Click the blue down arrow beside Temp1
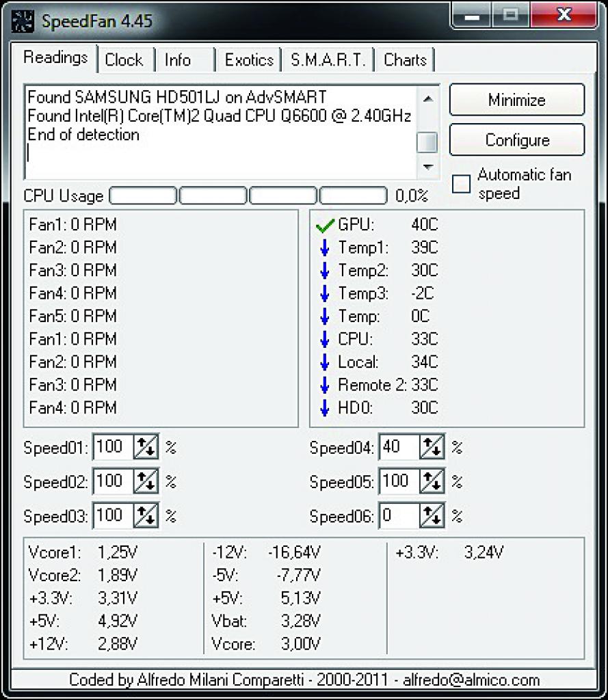This screenshot has height=700, width=608. 325,247
